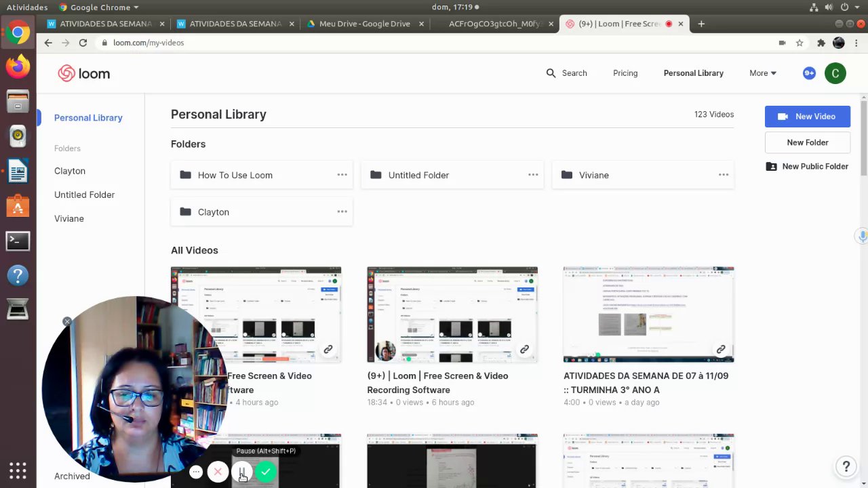Open the 18:34 Loom video thumbnail
The width and height of the screenshot is (868, 488).
coord(452,314)
